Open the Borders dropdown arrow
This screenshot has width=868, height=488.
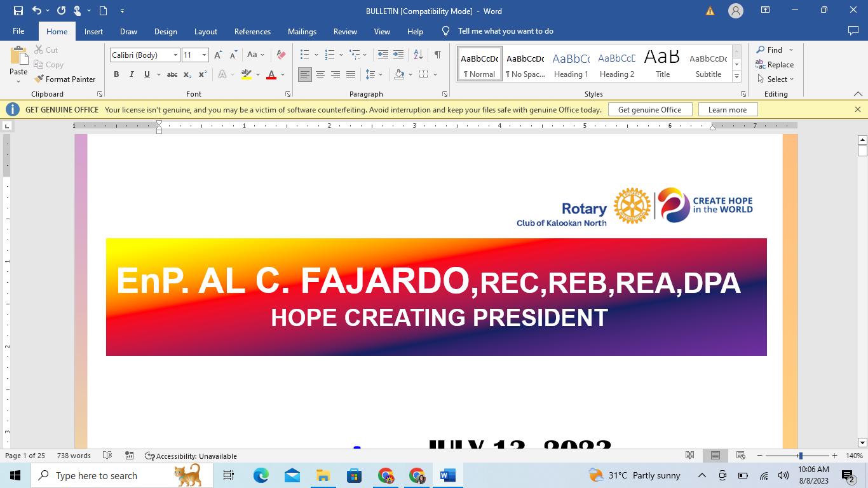coord(435,74)
